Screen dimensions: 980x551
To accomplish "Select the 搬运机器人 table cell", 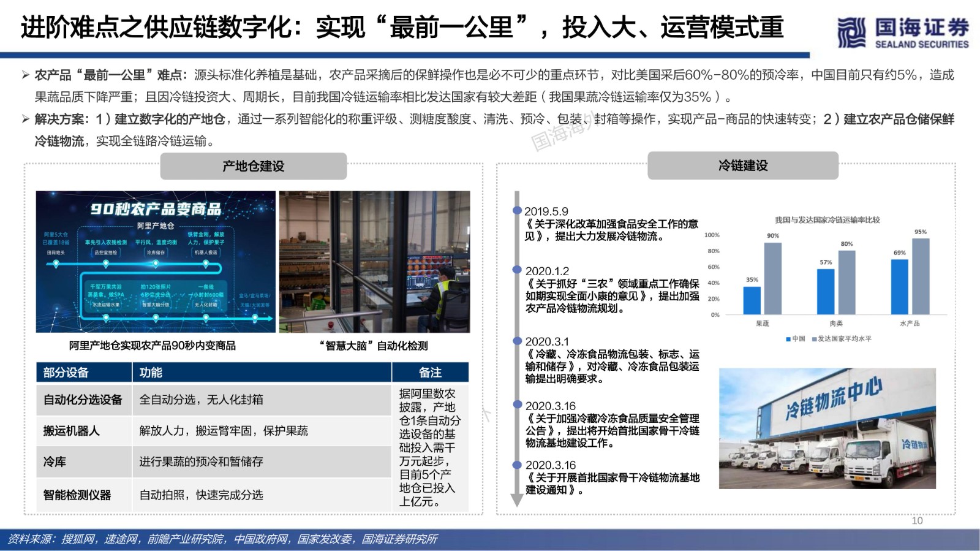I will 84,431.
